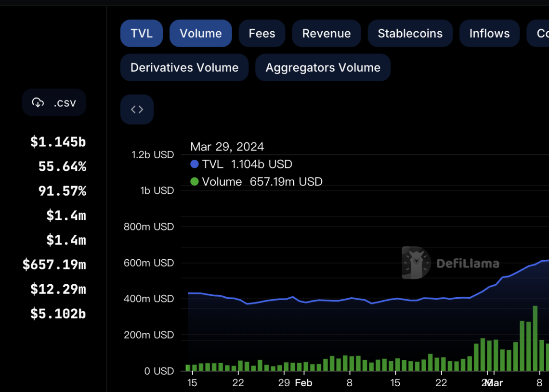Click the $657.19m volume statistic
549x392 pixels.
pos(54,265)
